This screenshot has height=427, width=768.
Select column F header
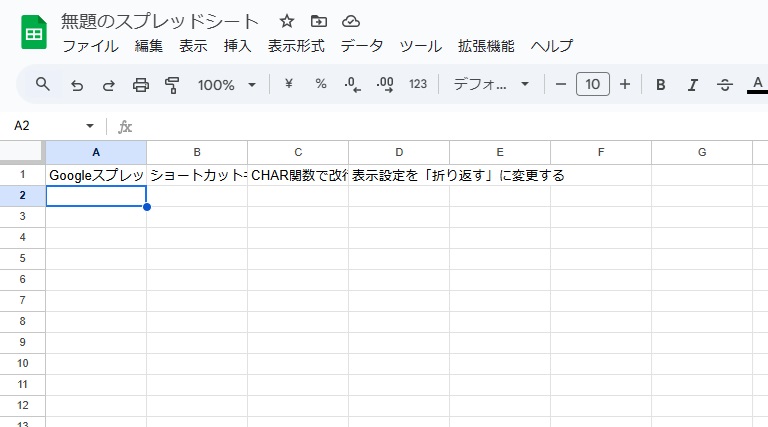click(x=600, y=152)
